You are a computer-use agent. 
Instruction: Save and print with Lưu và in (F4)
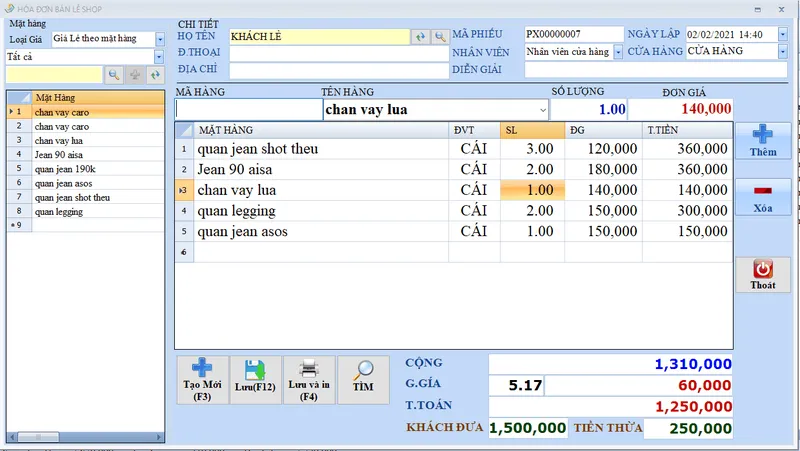[309, 381]
